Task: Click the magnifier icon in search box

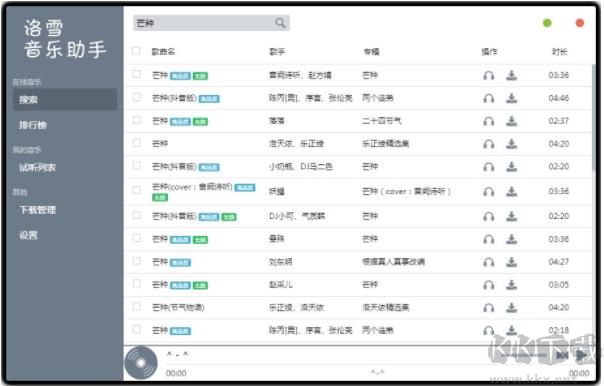Action: [280, 23]
